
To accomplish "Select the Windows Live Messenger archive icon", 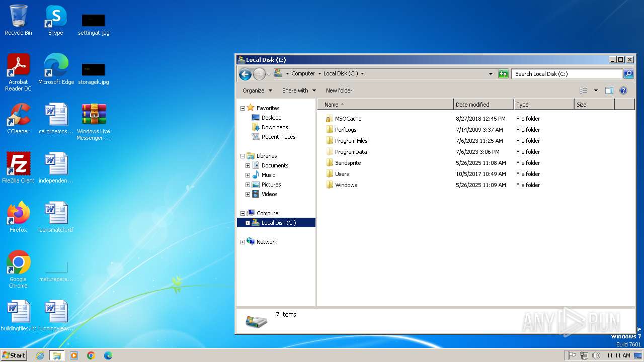I will tap(94, 122).
